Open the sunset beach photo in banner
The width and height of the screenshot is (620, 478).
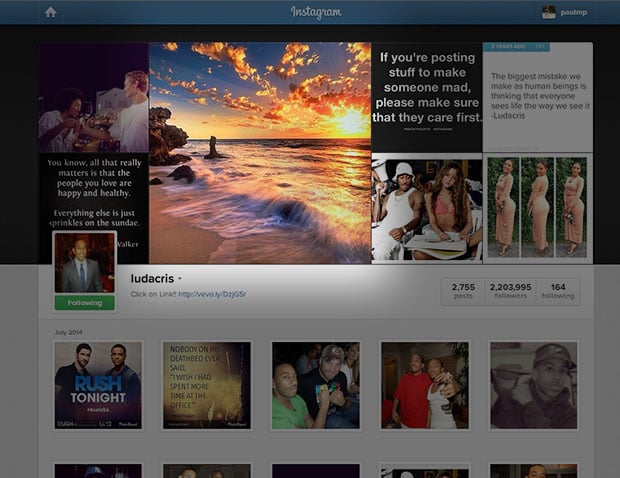point(260,153)
